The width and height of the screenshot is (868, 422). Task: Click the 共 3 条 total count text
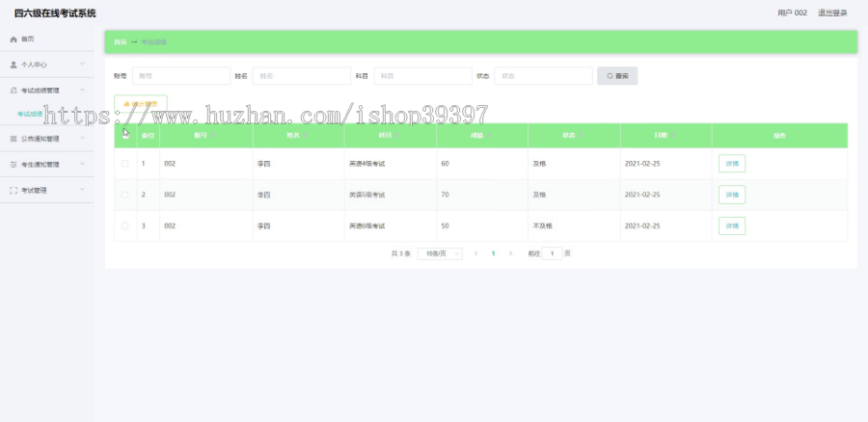pyautogui.click(x=401, y=253)
